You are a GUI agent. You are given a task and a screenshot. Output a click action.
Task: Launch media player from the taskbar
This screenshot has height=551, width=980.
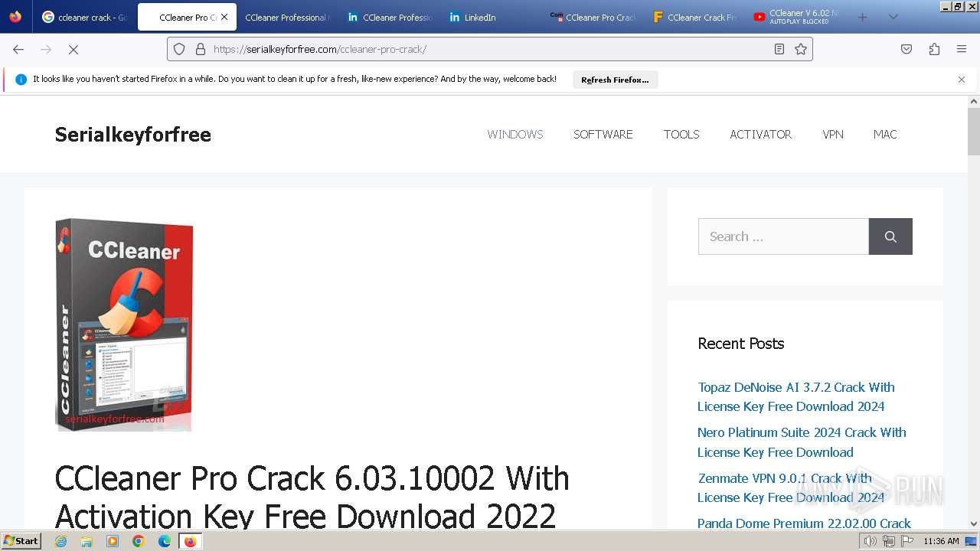(x=113, y=541)
